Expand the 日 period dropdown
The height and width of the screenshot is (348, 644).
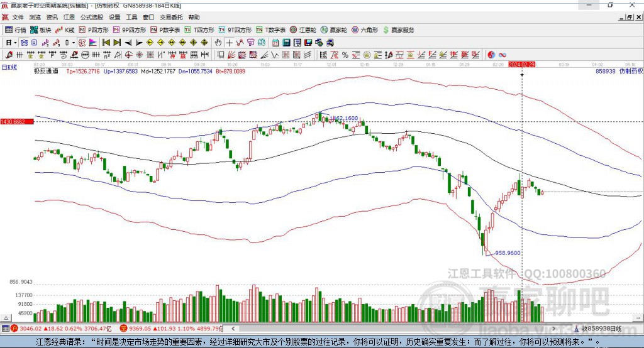pos(15,43)
